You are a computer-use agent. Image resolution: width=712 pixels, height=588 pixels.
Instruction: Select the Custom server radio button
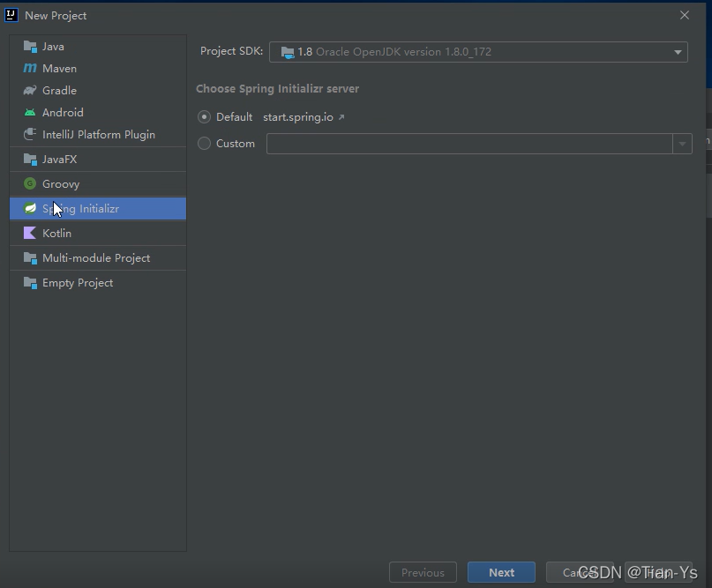pyautogui.click(x=205, y=144)
